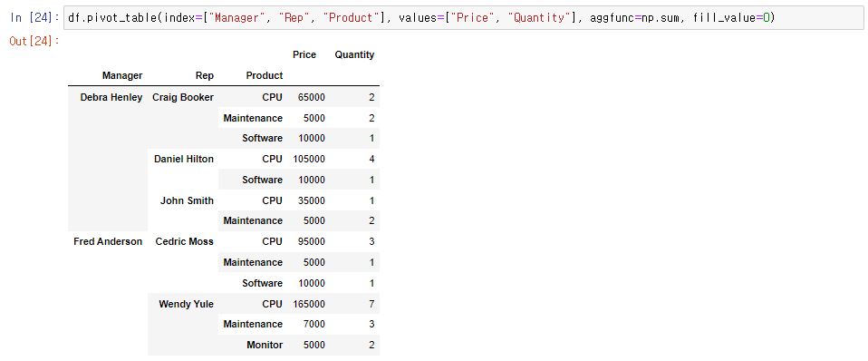The width and height of the screenshot is (868, 361).
Task: Click Software under Cedric Moss
Action: coord(263,283)
